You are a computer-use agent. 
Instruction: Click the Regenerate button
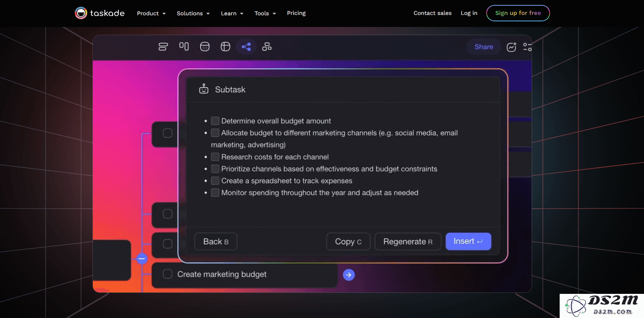pos(408,242)
